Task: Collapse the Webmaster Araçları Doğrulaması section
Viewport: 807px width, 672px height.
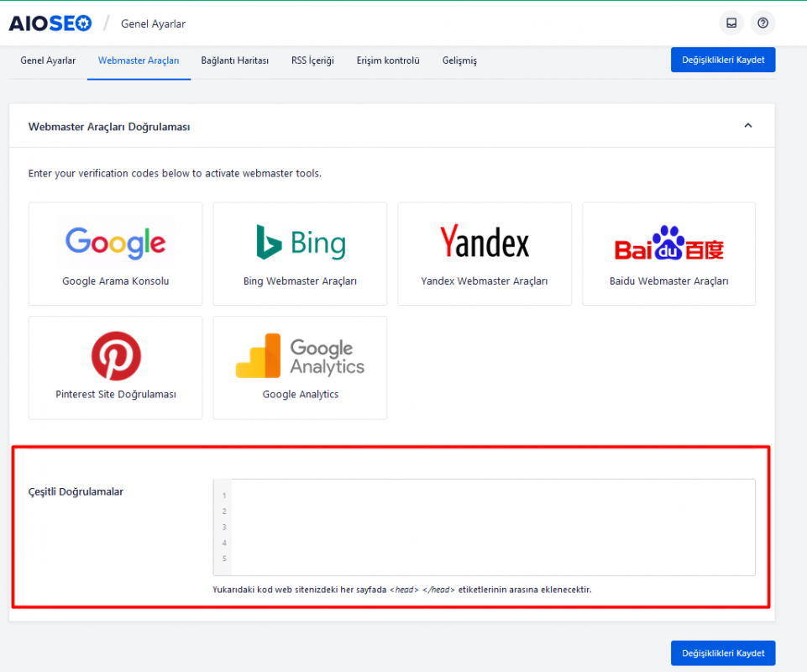Action: click(747, 124)
